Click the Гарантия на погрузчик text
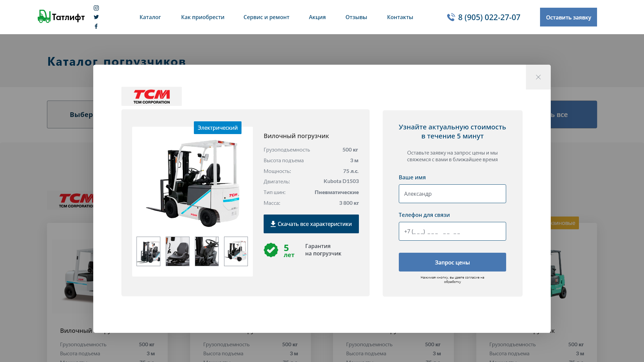Image resolution: width=644 pixels, height=362 pixels. (x=323, y=250)
